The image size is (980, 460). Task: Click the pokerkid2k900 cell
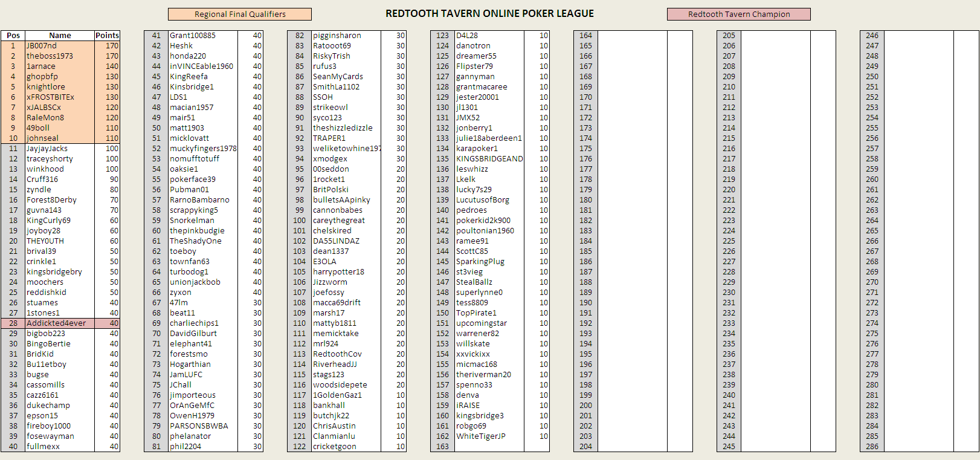click(489, 221)
